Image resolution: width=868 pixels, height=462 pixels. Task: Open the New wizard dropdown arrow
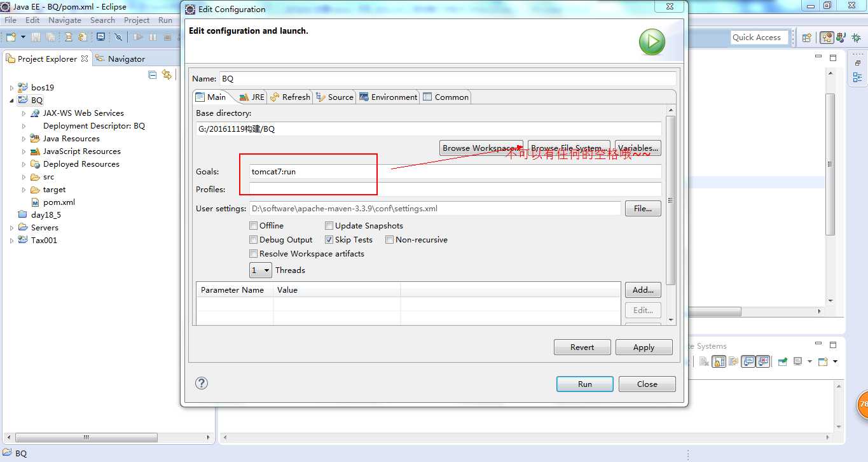point(23,38)
